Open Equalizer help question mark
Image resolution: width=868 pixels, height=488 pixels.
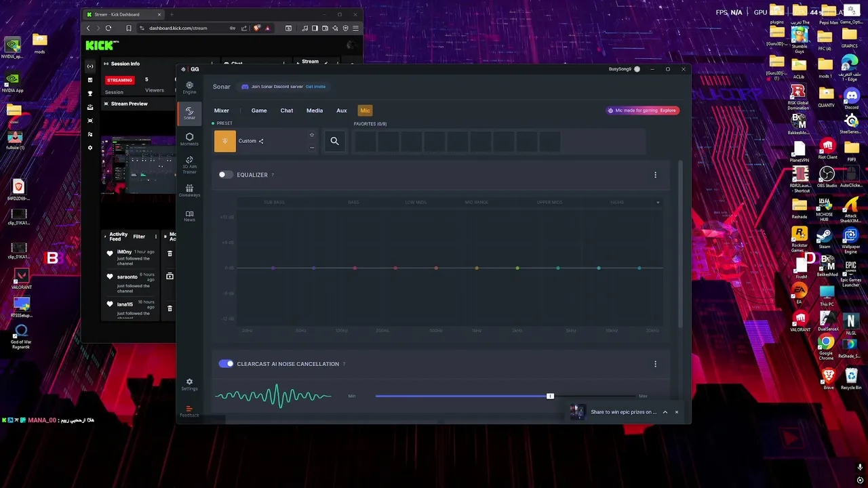coord(273,175)
